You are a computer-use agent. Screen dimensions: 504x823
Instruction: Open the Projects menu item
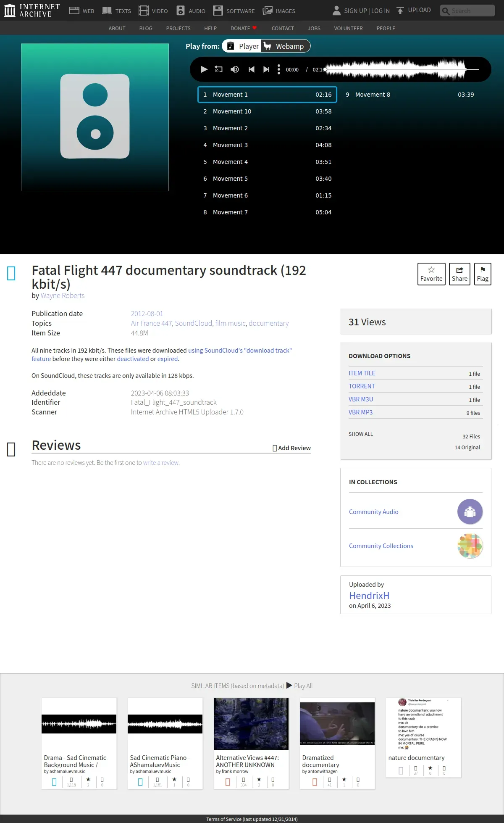click(x=178, y=28)
